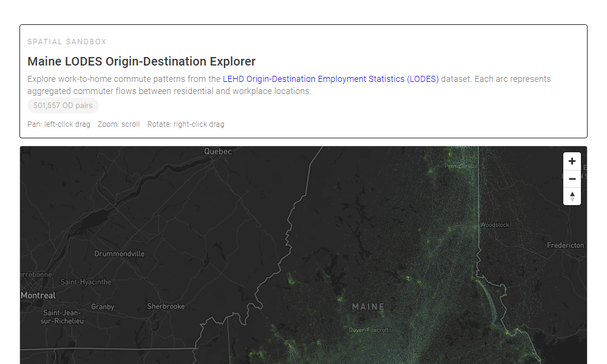Click the Presque Isle commuter flow cluster
Viewport: 607px width, 364px height.
tap(460, 165)
